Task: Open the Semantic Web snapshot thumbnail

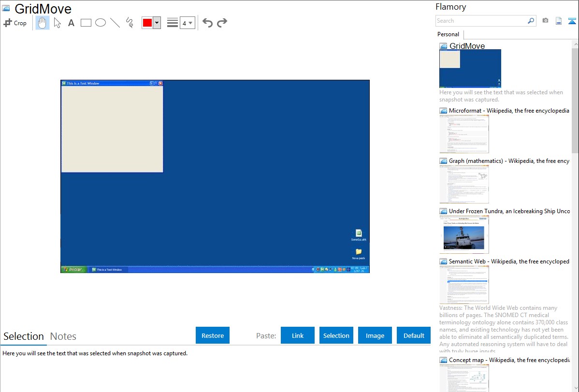Action: 464,285
